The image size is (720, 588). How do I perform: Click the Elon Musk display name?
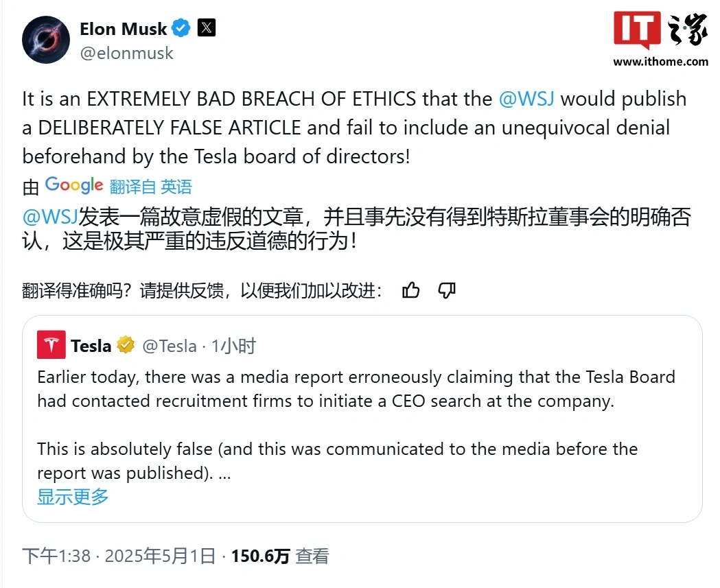click(x=123, y=29)
